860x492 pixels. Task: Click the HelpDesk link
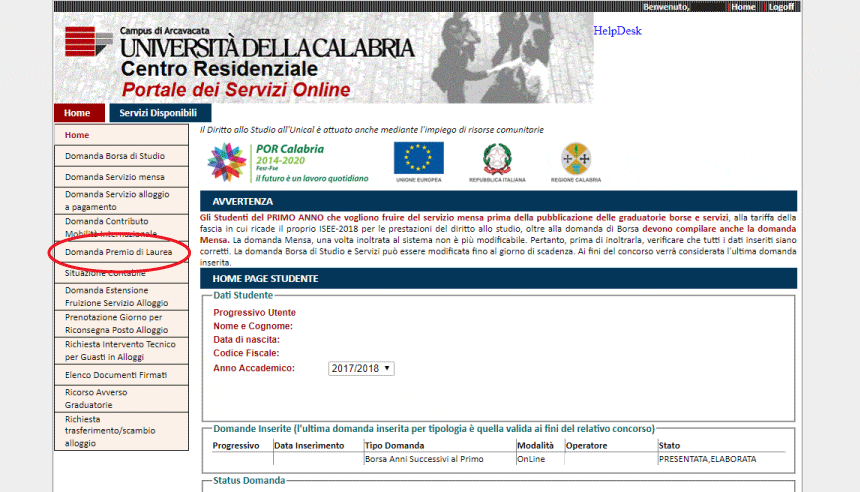pos(617,31)
